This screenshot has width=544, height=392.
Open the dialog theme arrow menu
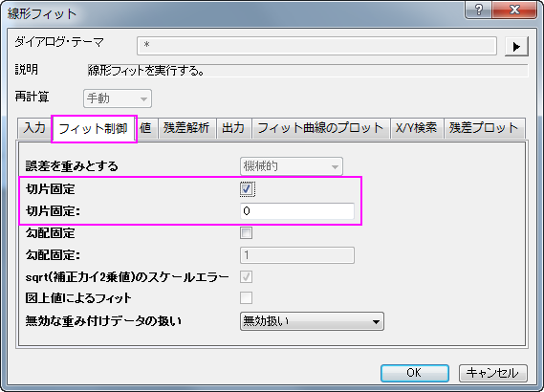pyautogui.click(x=516, y=47)
